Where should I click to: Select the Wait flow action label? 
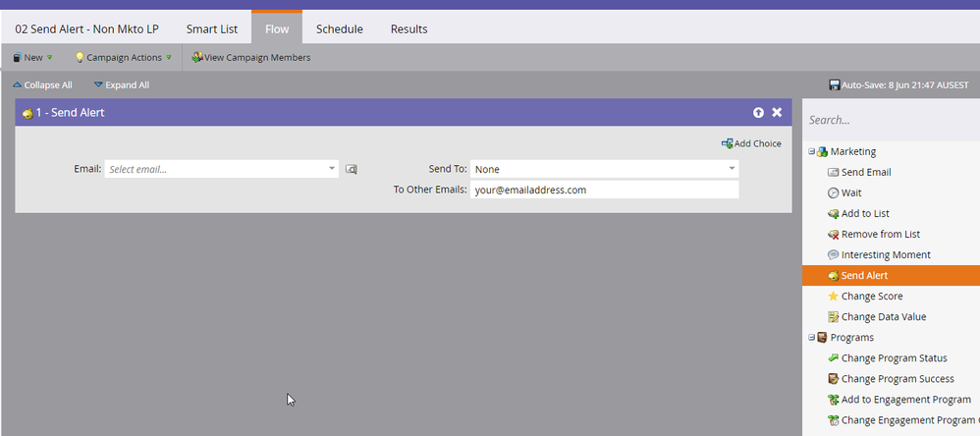[851, 193]
